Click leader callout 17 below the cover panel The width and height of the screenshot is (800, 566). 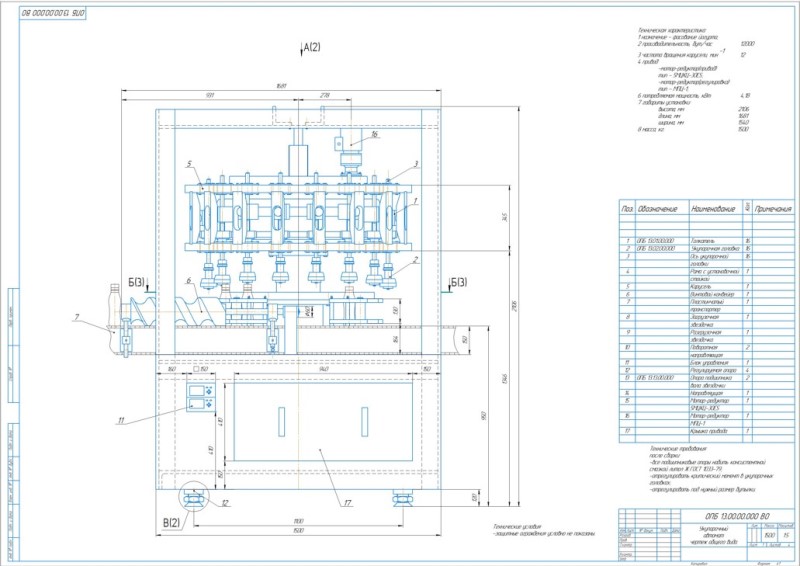(x=348, y=503)
